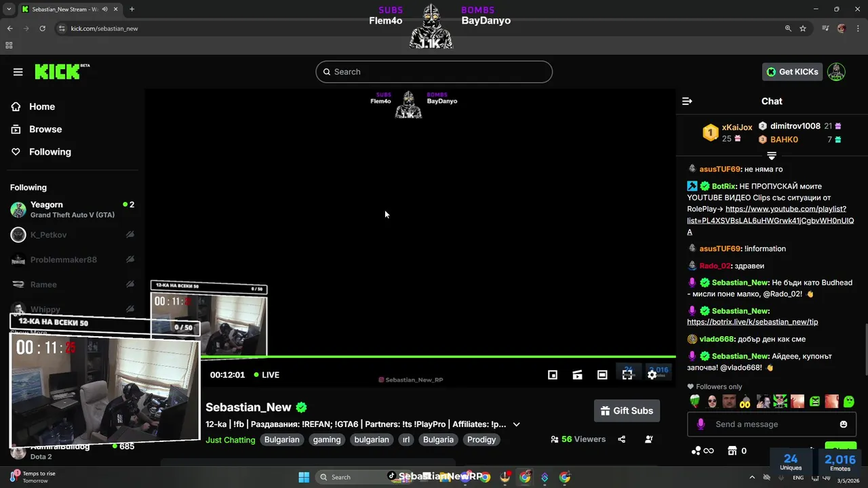Click the verified badge next to Sebastian_New
This screenshot has height=488, width=868.
click(301, 407)
